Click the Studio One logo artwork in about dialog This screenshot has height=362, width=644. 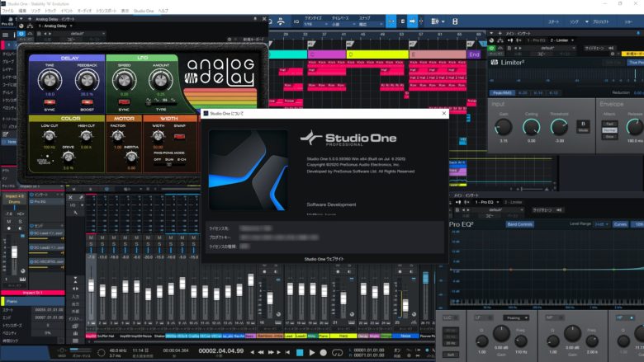[x=249, y=170]
